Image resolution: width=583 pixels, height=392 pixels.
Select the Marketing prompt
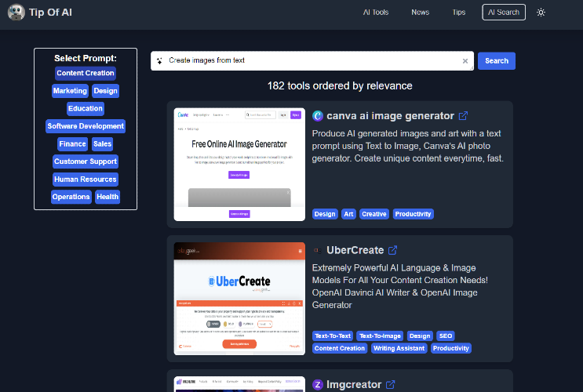(x=70, y=91)
